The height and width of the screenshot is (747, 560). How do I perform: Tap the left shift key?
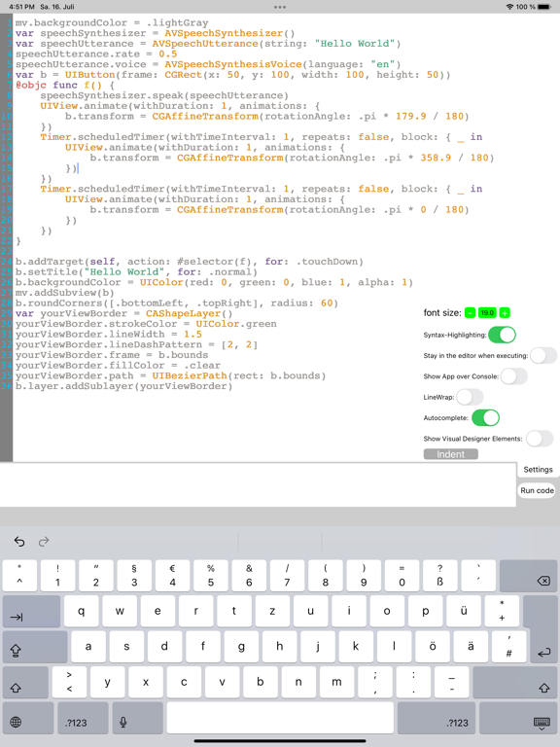click(x=25, y=682)
